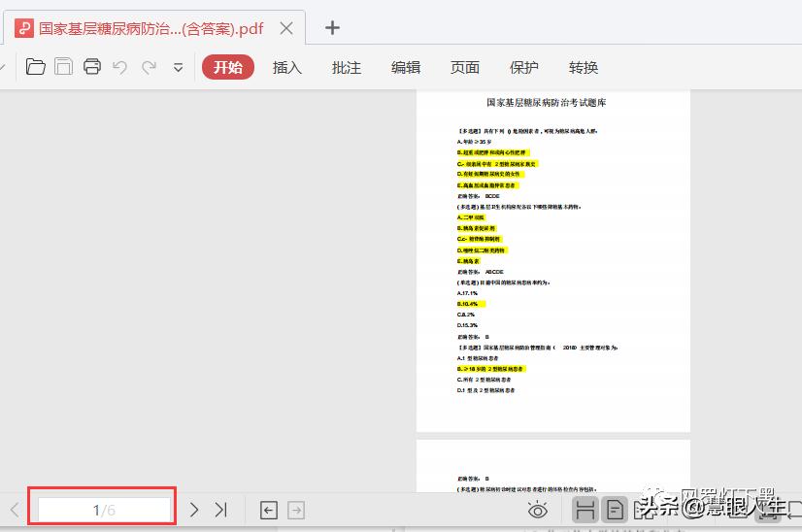Go back to previous view
Viewport: 802px width, 532px height.
point(269,510)
